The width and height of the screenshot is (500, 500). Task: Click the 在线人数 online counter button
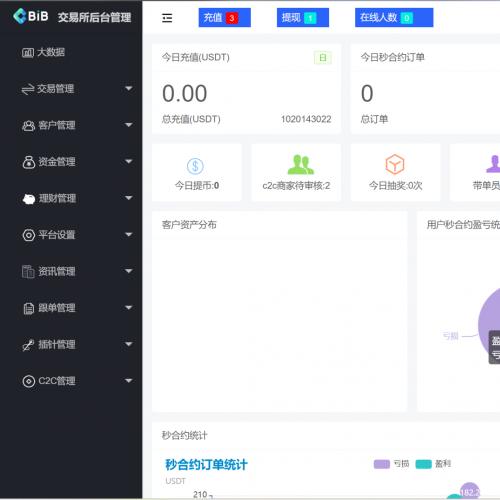394,18
